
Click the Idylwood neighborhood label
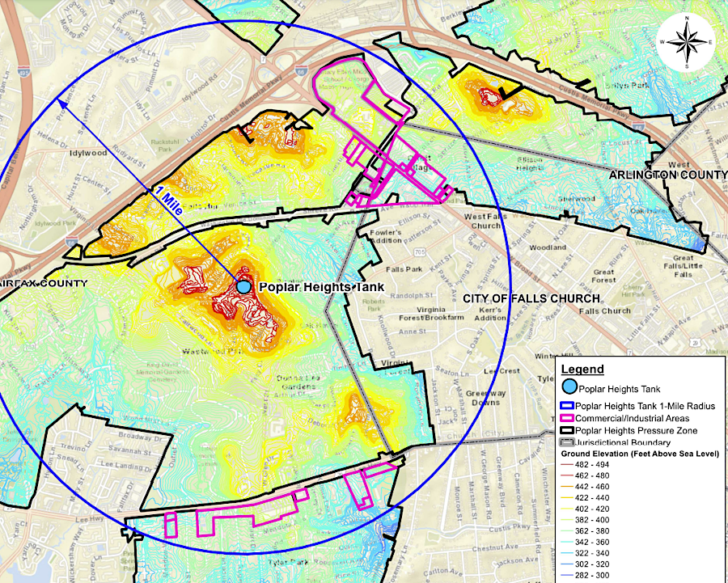(88, 152)
